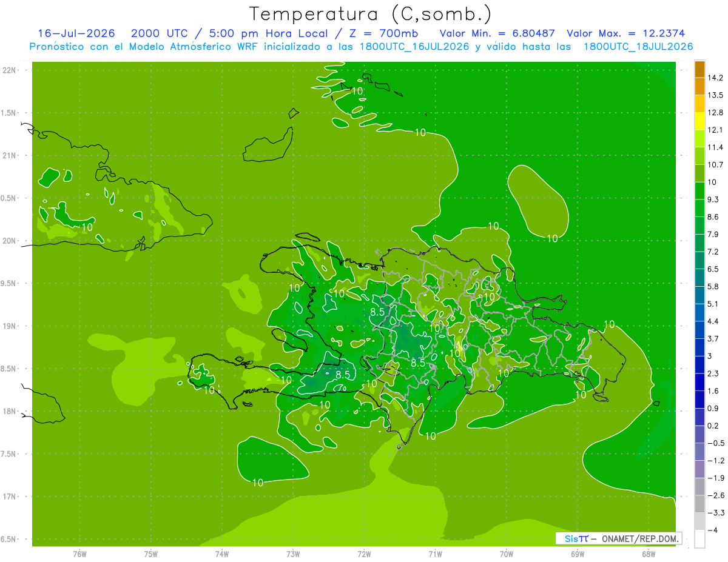Click the legend value 11.4

point(715,147)
